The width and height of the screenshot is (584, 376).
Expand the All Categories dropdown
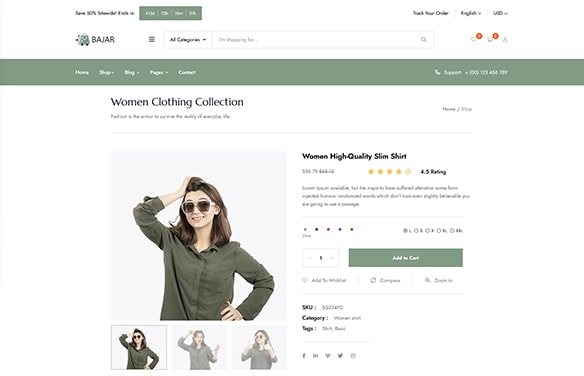(188, 39)
